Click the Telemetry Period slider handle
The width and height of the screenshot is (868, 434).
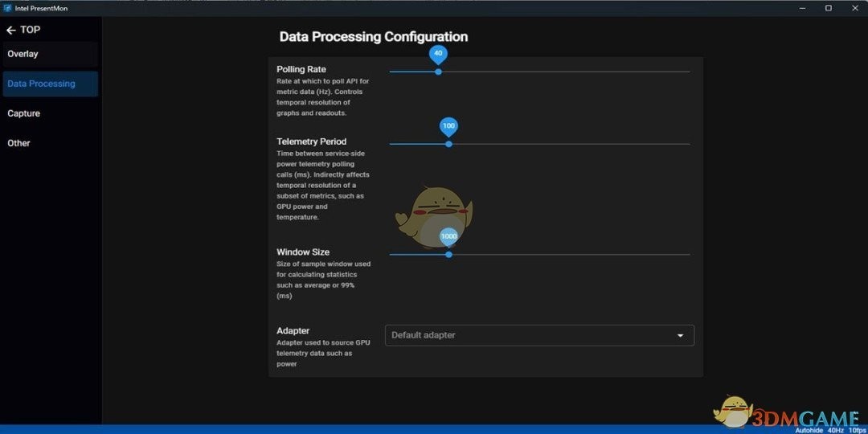448,144
